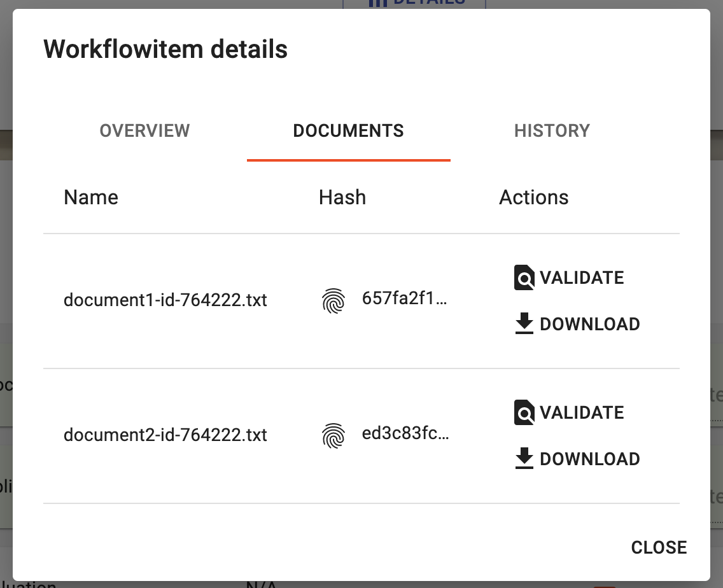Select the Documents tab
Viewport: 723px width, 588px height.
click(348, 131)
